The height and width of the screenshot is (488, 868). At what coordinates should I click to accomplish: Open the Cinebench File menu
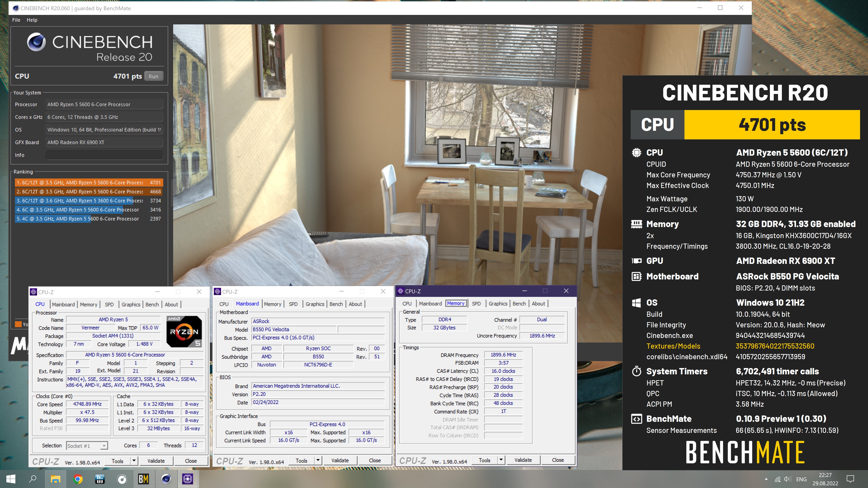(16, 20)
